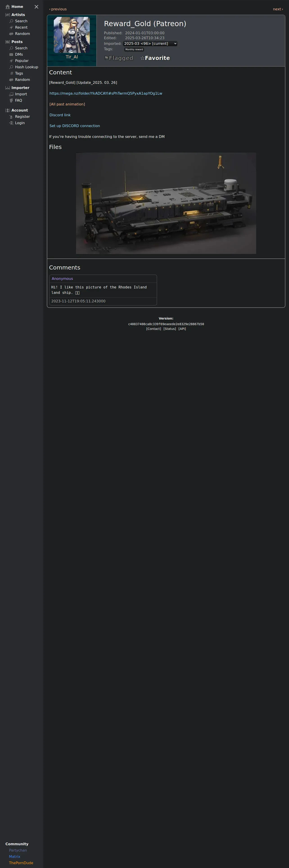The image size is (289, 868).
Task: Click the Account section icon
Action: (8, 110)
